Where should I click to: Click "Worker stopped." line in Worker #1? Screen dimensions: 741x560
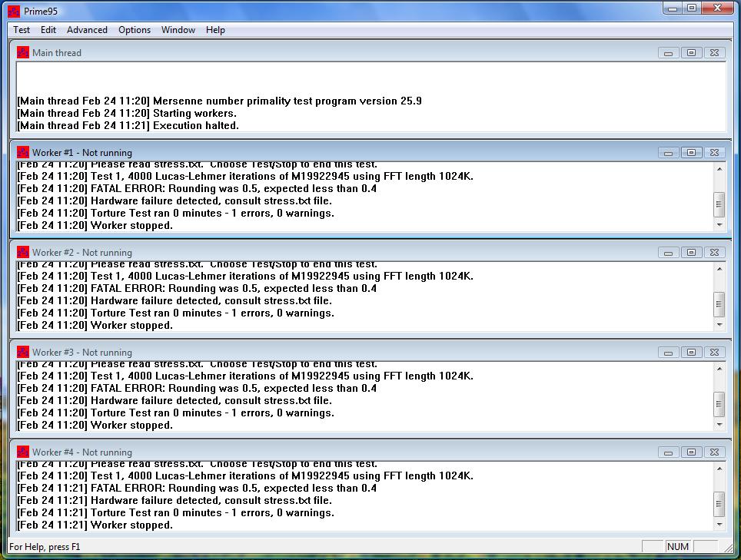[x=95, y=225]
